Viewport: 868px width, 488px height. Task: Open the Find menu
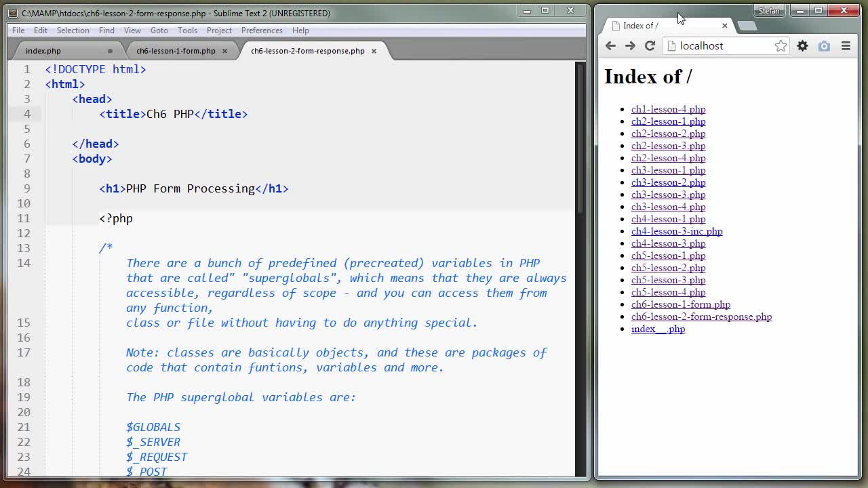(106, 30)
